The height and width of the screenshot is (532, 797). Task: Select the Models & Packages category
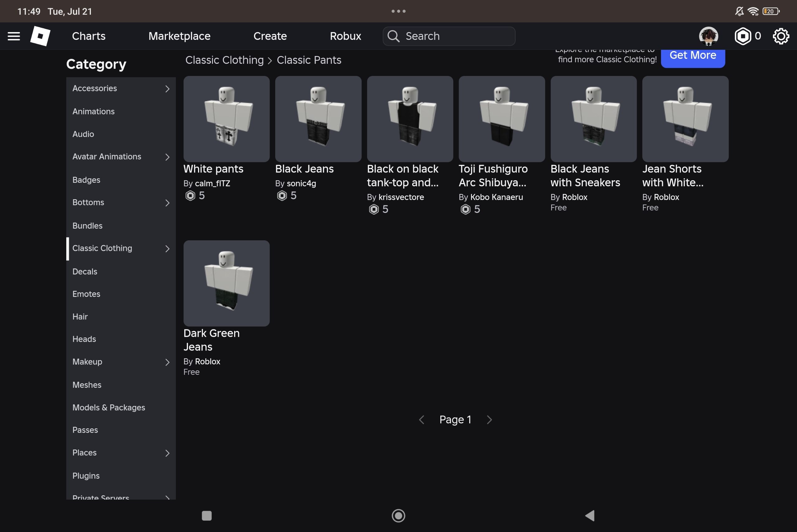(x=121, y=407)
